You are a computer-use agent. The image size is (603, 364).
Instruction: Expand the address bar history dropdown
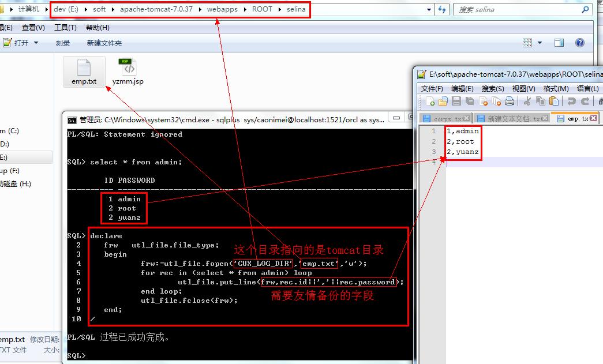click(429, 9)
